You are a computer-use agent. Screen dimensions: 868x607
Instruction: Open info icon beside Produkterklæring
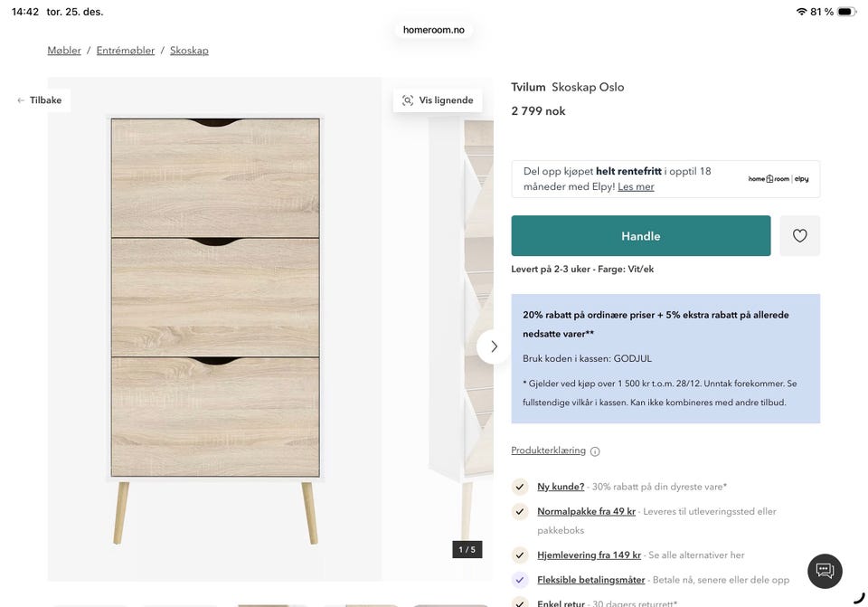click(595, 451)
